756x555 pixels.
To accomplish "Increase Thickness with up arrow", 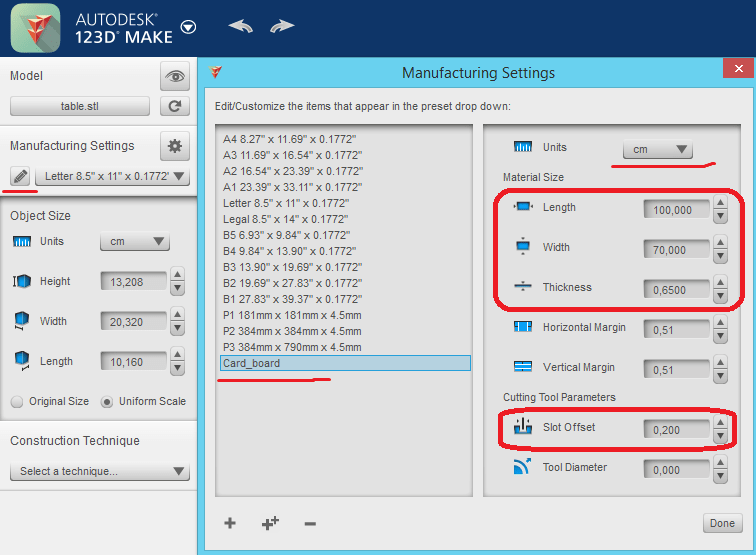I will coord(720,283).
